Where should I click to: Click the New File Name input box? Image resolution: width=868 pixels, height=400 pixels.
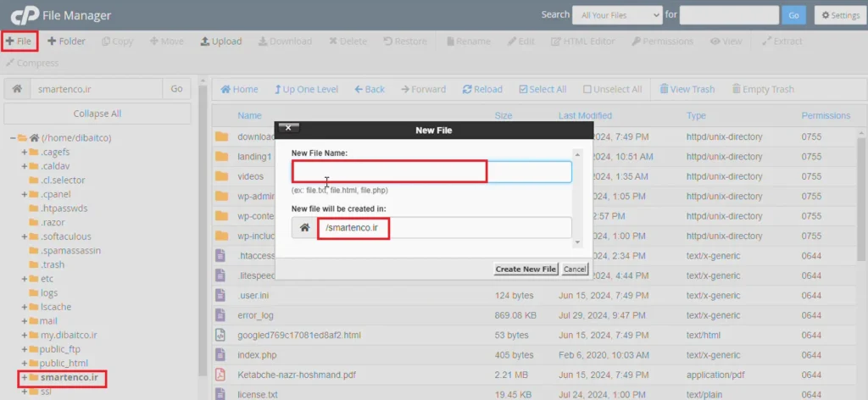coord(431,171)
